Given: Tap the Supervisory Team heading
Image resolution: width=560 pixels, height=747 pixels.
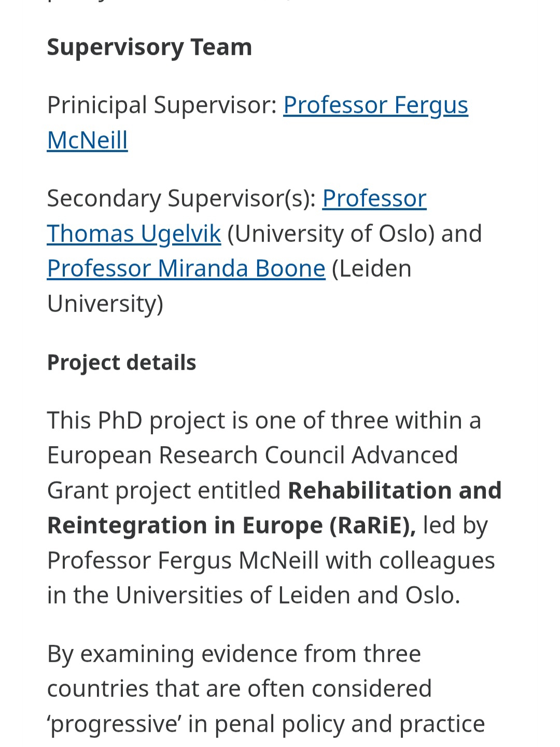Looking at the screenshot, I should pyautogui.click(x=149, y=47).
